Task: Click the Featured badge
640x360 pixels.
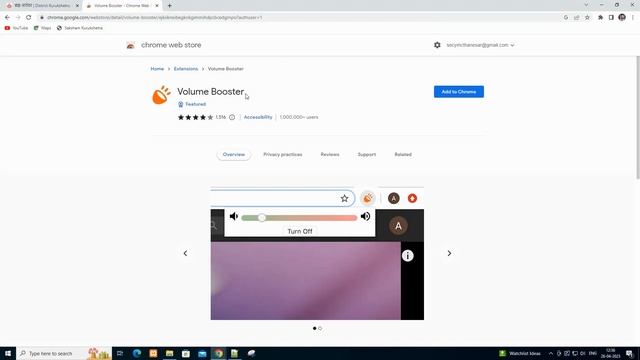Action: [x=192, y=104]
